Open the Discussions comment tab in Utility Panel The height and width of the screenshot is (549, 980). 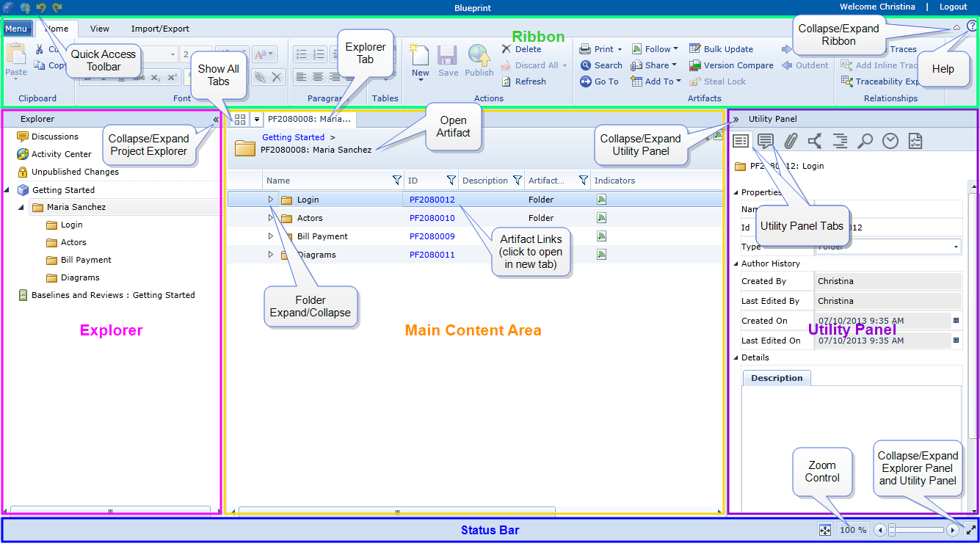(x=766, y=140)
